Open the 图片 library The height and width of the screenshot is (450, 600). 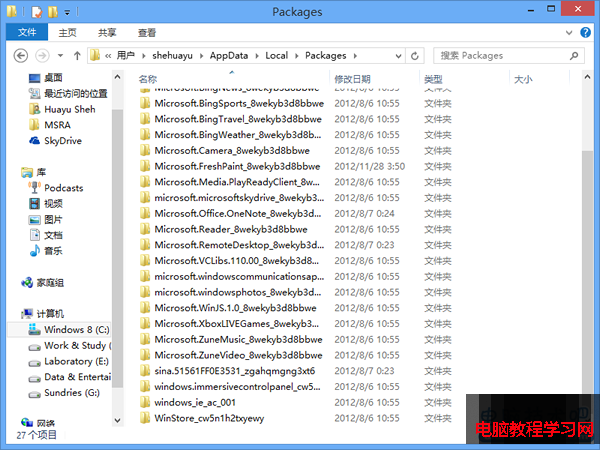click(x=46, y=219)
